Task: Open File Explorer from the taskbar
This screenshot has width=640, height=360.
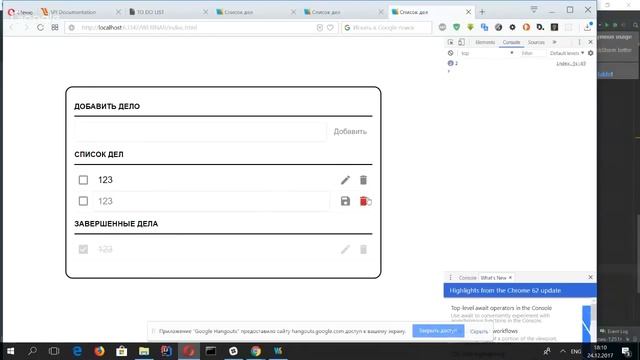Action: point(144,351)
